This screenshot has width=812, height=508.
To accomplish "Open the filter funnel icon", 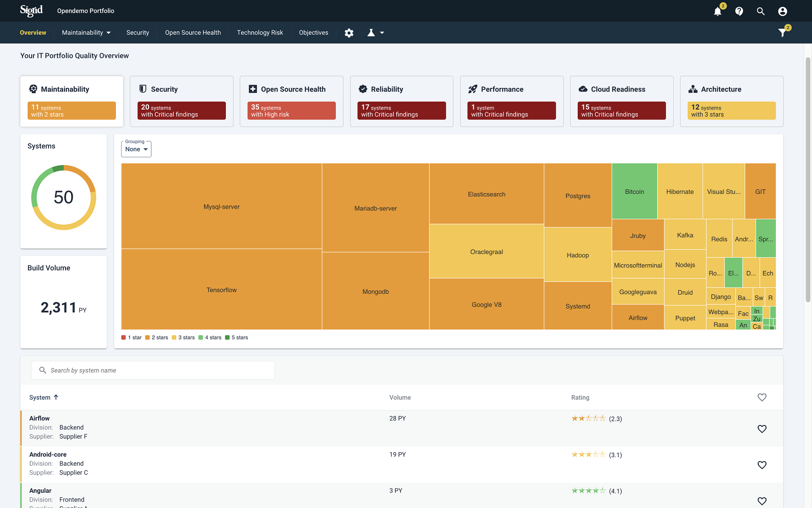I will (782, 33).
